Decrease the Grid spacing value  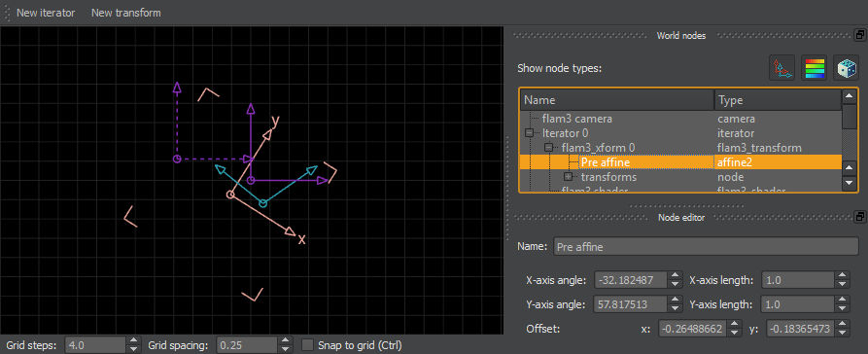click(285, 349)
